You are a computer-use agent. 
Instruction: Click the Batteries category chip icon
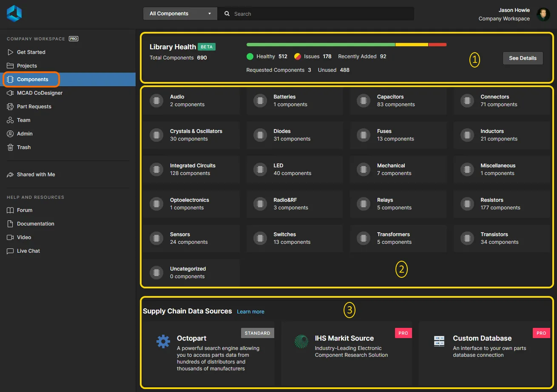[x=260, y=101]
